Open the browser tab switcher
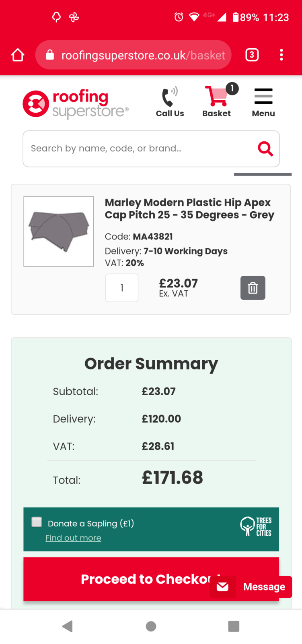Screen dimensions: 302x644 pyautogui.click(x=252, y=55)
